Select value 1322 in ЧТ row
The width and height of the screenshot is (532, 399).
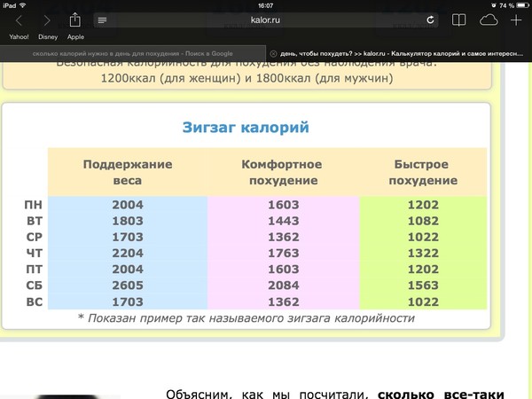click(x=423, y=253)
